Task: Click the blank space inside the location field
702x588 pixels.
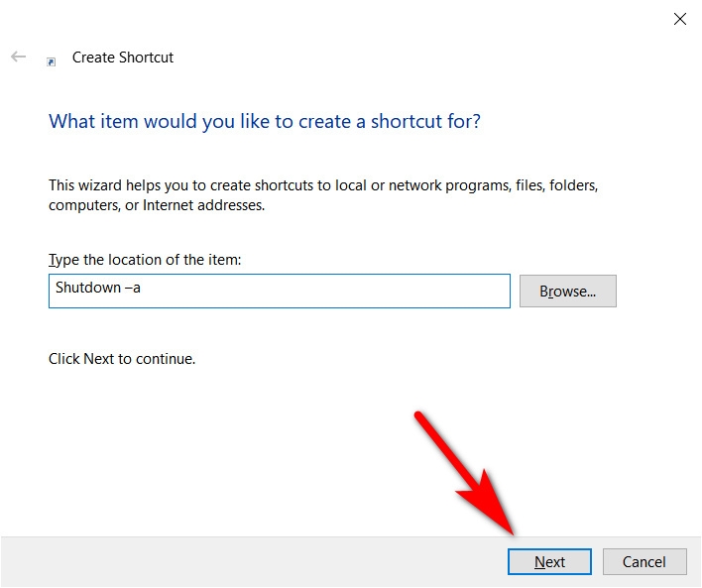Action: (x=322, y=292)
